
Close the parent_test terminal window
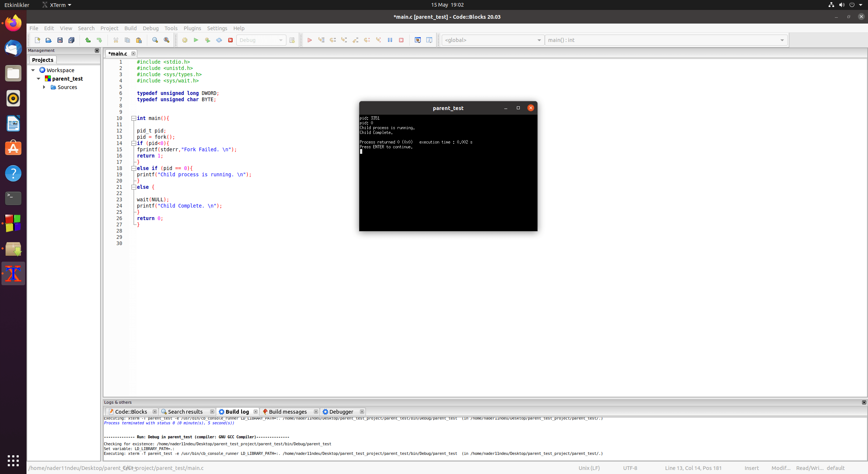pyautogui.click(x=530, y=108)
